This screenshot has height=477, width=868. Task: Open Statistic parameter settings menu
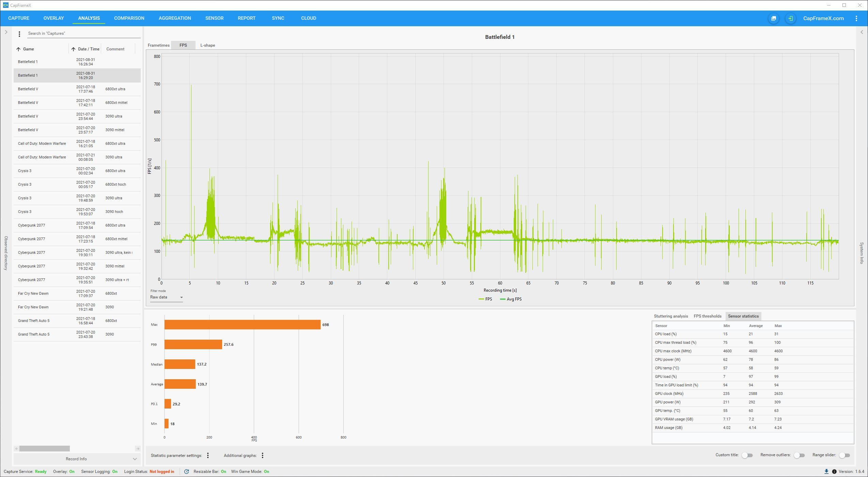(208, 456)
